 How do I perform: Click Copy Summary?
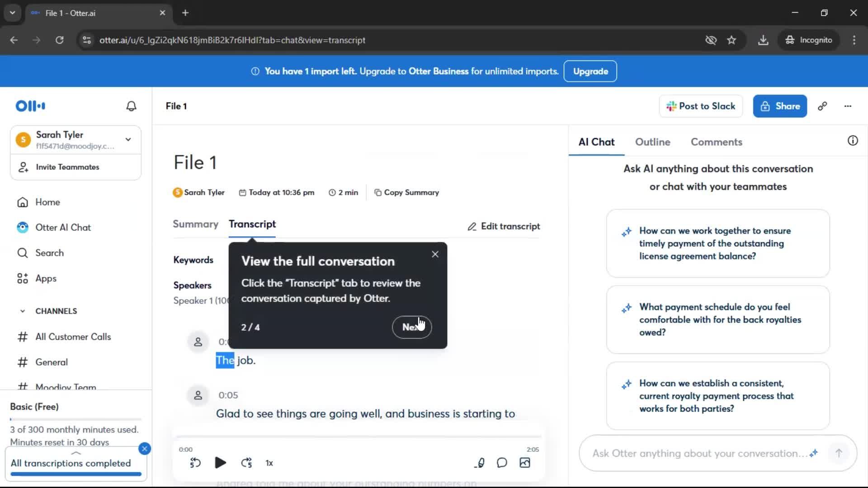[x=406, y=192]
